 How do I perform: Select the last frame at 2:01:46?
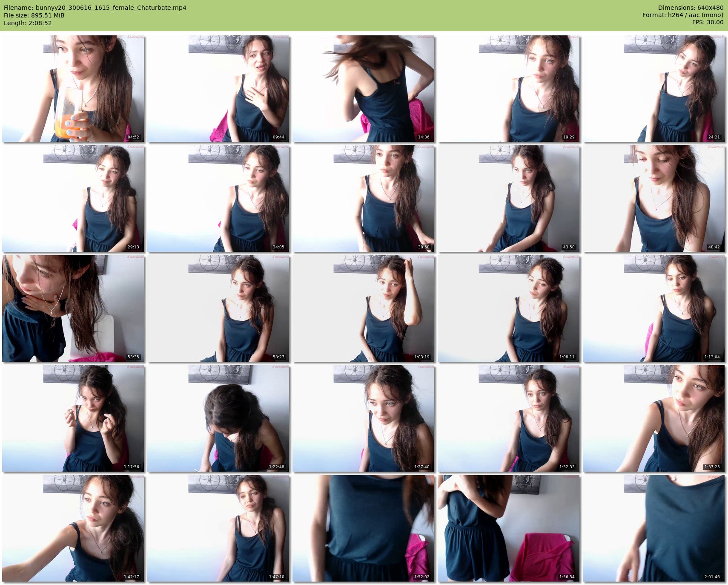tap(654, 528)
